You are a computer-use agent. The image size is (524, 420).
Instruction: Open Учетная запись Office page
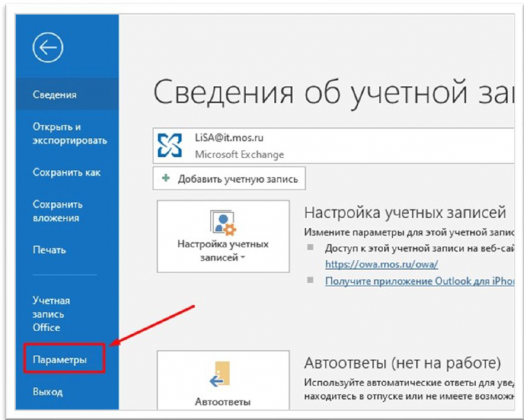click(x=51, y=314)
